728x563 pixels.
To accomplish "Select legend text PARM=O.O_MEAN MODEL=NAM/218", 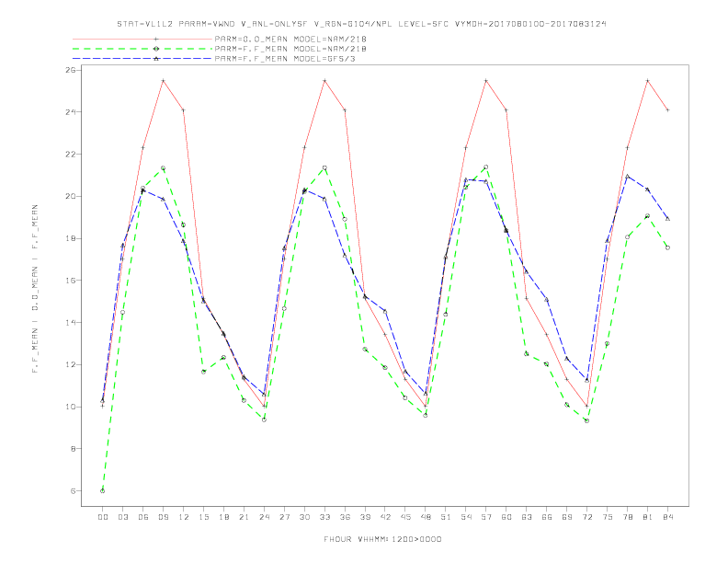I will click(290, 39).
